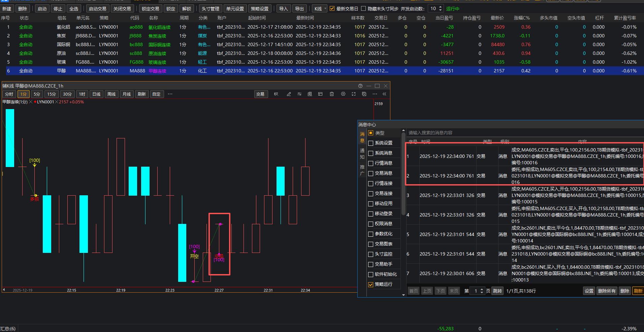Click the help question mark icon

360,86
